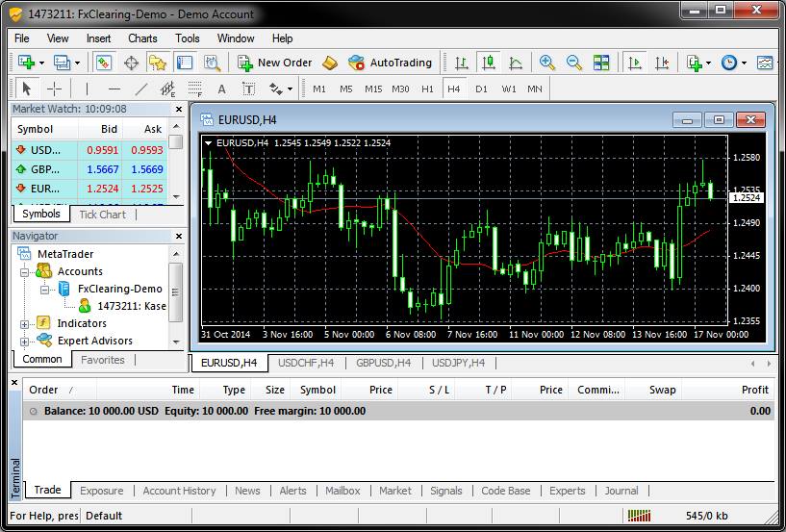Image resolution: width=786 pixels, height=532 pixels.
Task: Open the new chart dropdown arrow
Action: (41, 63)
